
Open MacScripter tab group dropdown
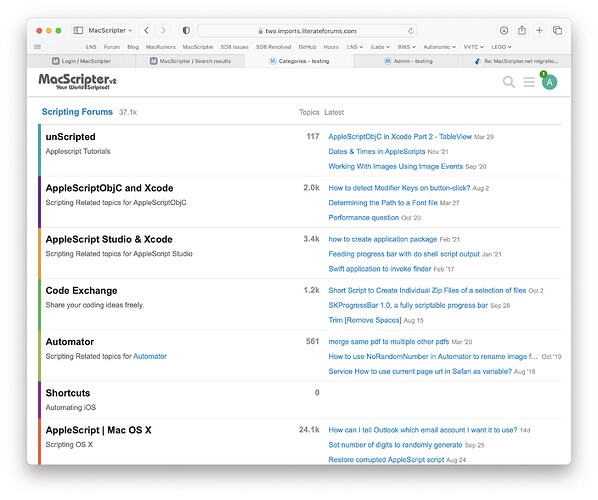click(x=110, y=31)
